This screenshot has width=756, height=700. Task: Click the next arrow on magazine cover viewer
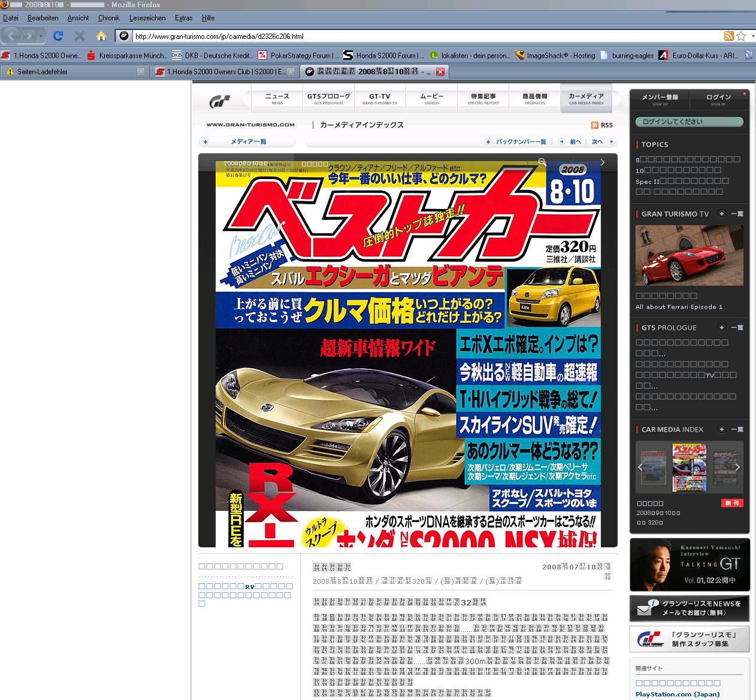pos(602,162)
